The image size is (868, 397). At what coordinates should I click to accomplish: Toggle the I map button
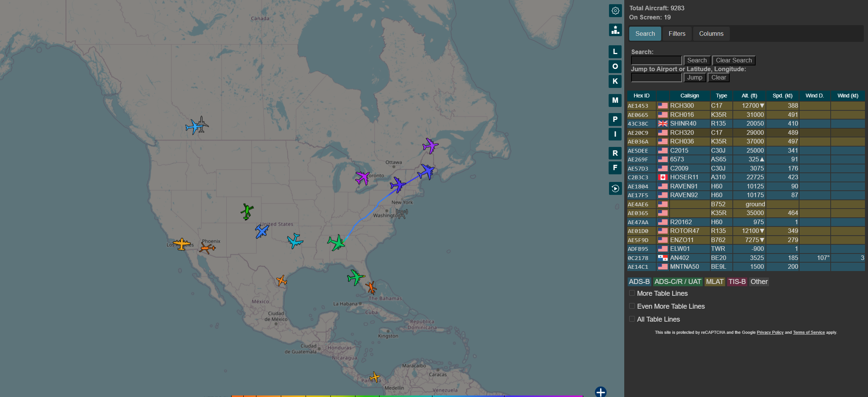point(615,134)
